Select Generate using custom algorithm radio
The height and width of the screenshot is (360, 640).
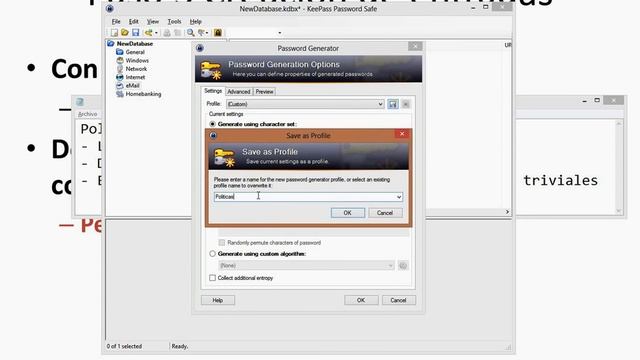(212, 253)
